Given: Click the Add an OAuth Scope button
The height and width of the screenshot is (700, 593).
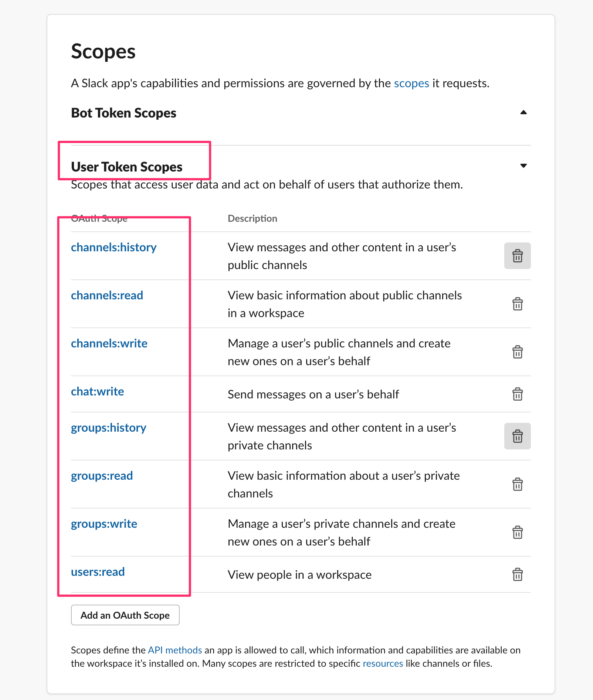Looking at the screenshot, I should point(125,615).
